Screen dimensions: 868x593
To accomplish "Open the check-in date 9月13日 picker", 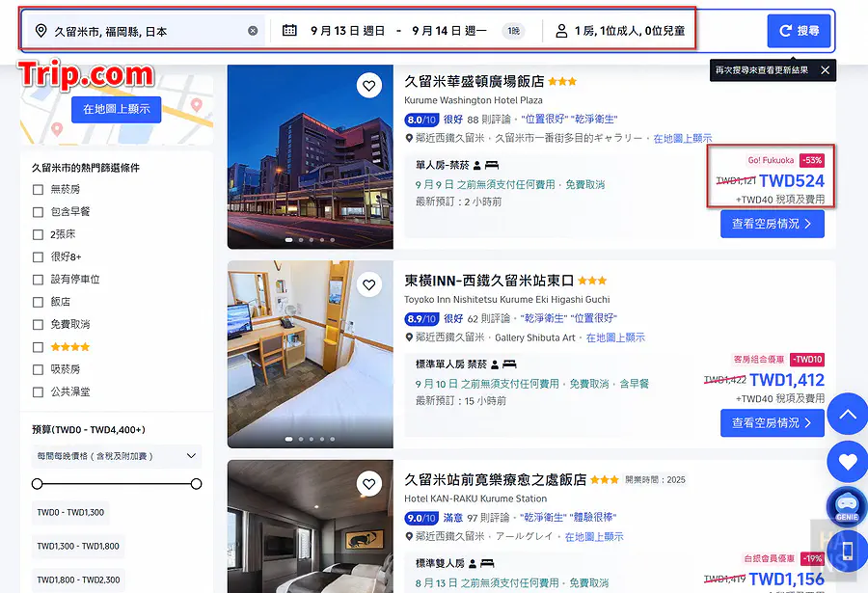I will 347,31.
